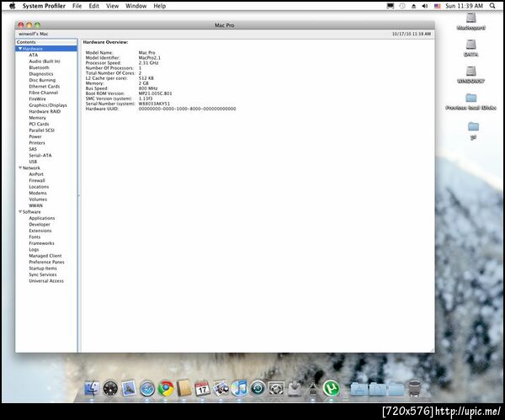The height and width of the screenshot is (420, 505).
Task: Select Diagnostics in the sidebar
Action: [41, 74]
